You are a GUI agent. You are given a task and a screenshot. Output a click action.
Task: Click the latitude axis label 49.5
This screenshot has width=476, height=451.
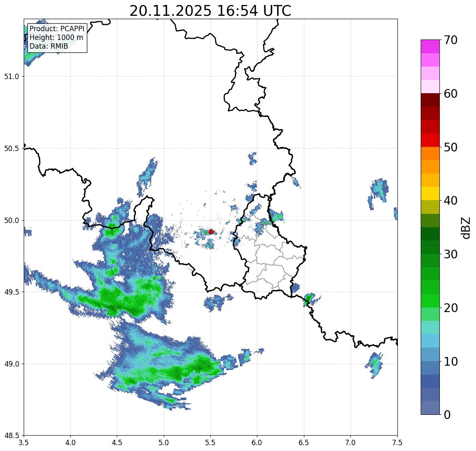click(x=12, y=292)
